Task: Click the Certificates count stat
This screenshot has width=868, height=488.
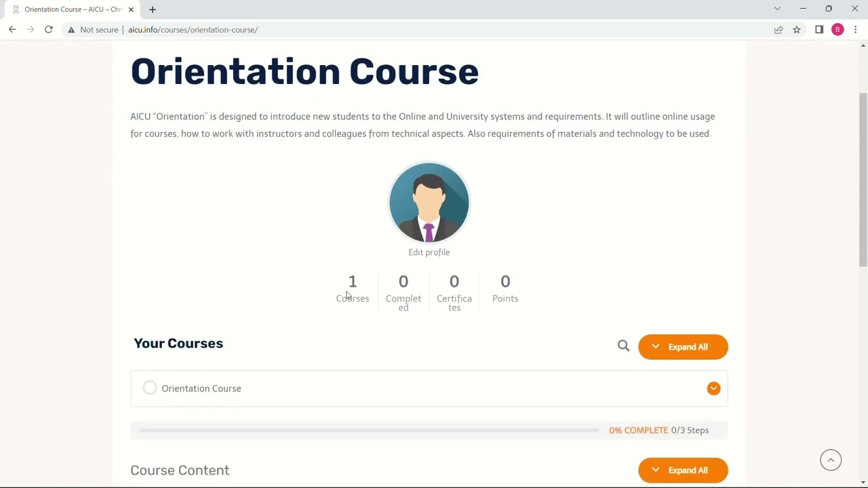Action: coord(454,293)
